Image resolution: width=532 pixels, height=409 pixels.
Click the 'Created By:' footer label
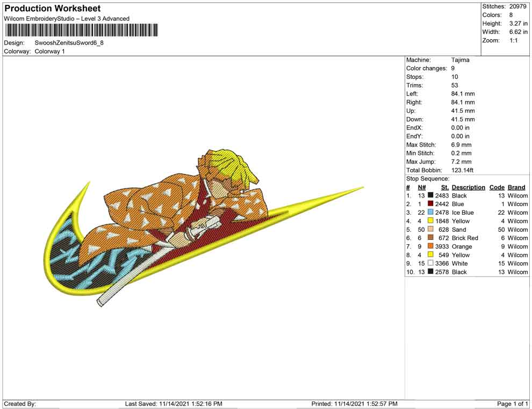20,404
